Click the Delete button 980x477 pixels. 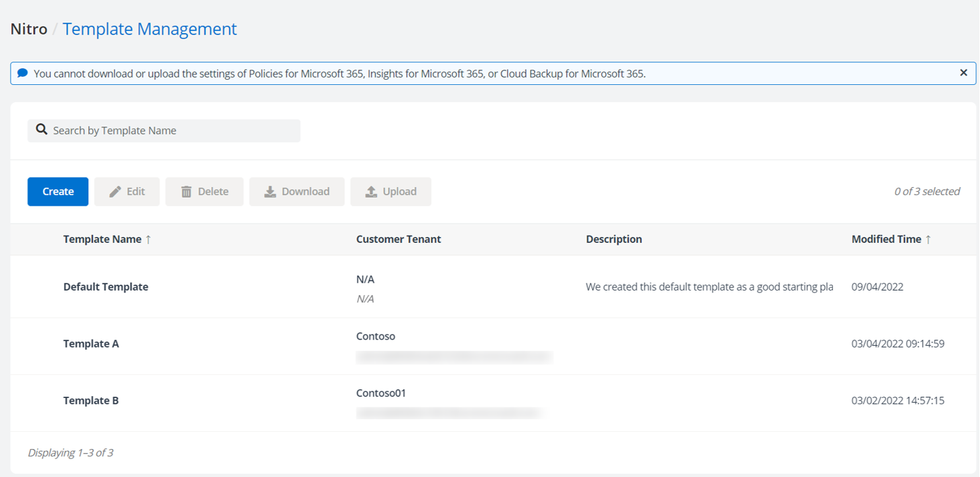pos(204,191)
